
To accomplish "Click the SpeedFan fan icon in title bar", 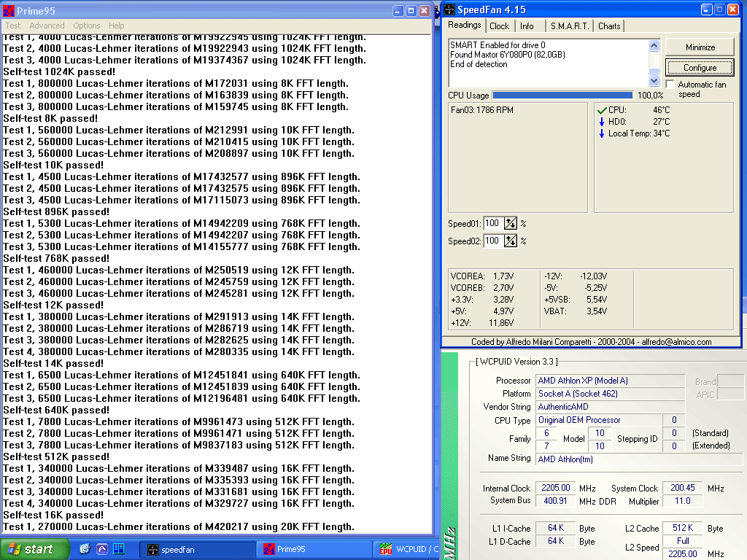I will click(x=449, y=10).
